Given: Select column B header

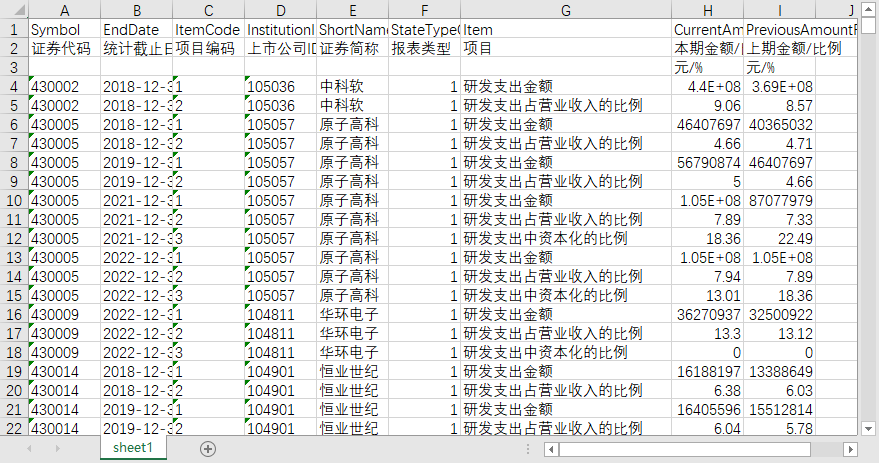Looking at the screenshot, I should 137,10.
